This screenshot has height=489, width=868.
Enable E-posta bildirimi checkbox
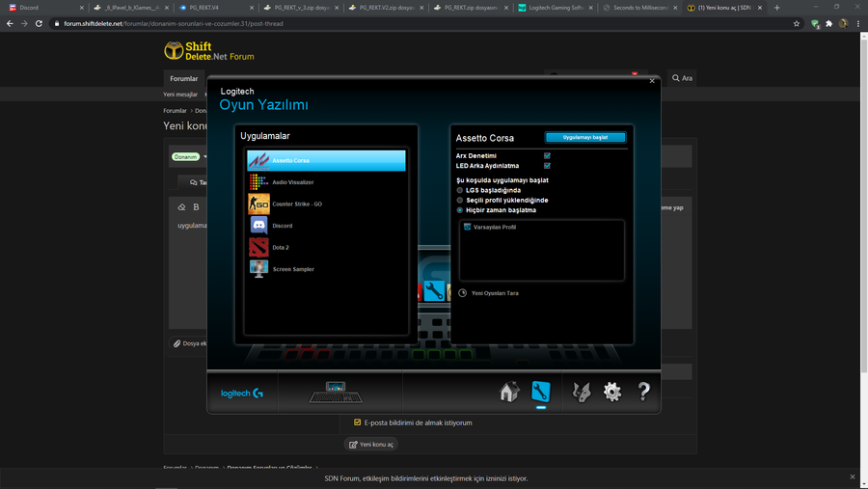pyautogui.click(x=358, y=422)
